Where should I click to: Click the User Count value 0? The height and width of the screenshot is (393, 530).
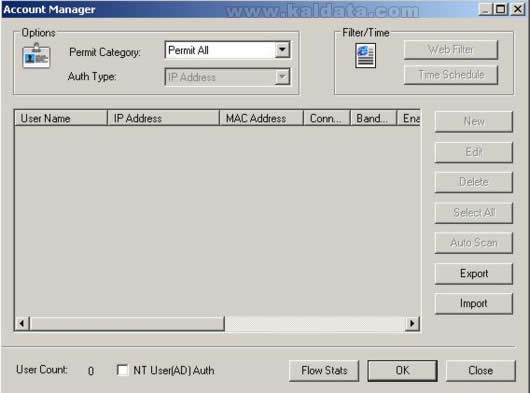91,371
